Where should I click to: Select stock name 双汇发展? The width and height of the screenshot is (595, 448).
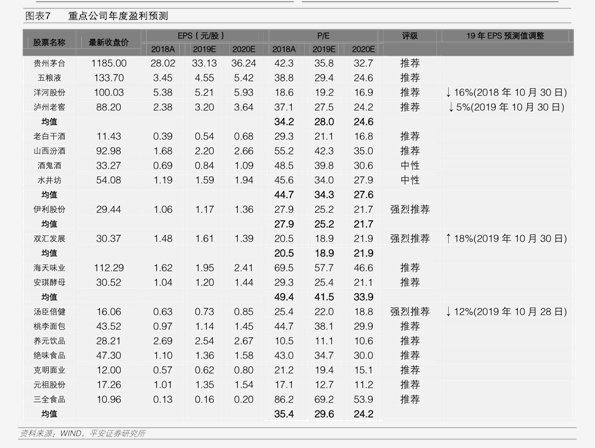(49, 239)
